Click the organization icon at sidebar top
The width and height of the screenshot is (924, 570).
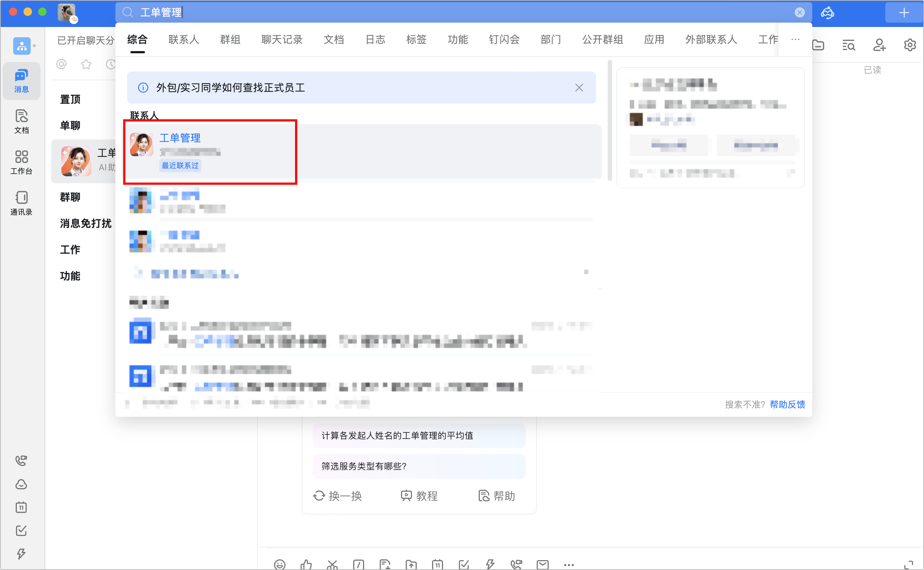coord(22,46)
